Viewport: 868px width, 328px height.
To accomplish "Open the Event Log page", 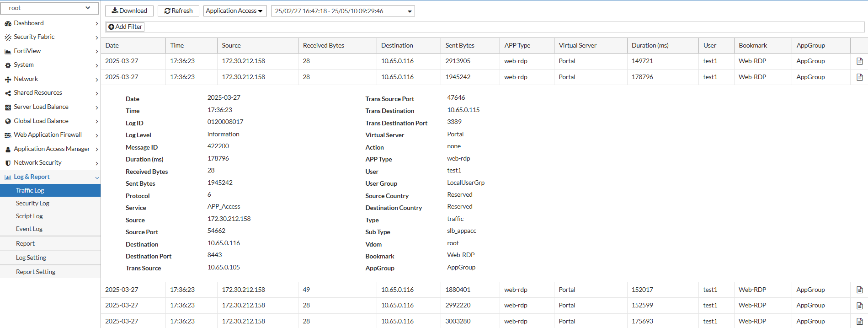I will tap(29, 229).
